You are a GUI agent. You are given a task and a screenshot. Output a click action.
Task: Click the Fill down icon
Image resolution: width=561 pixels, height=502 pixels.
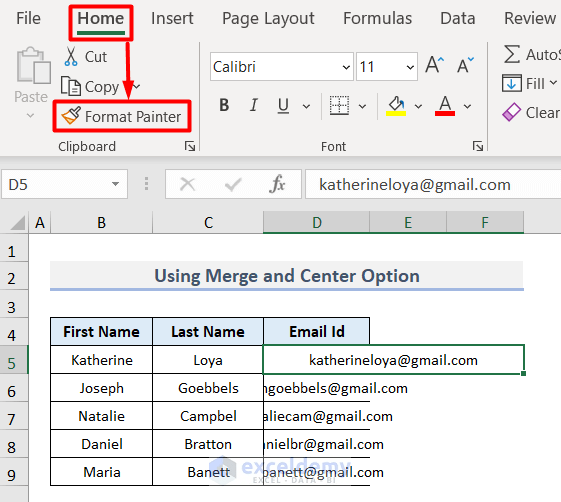click(x=512, y=83)
